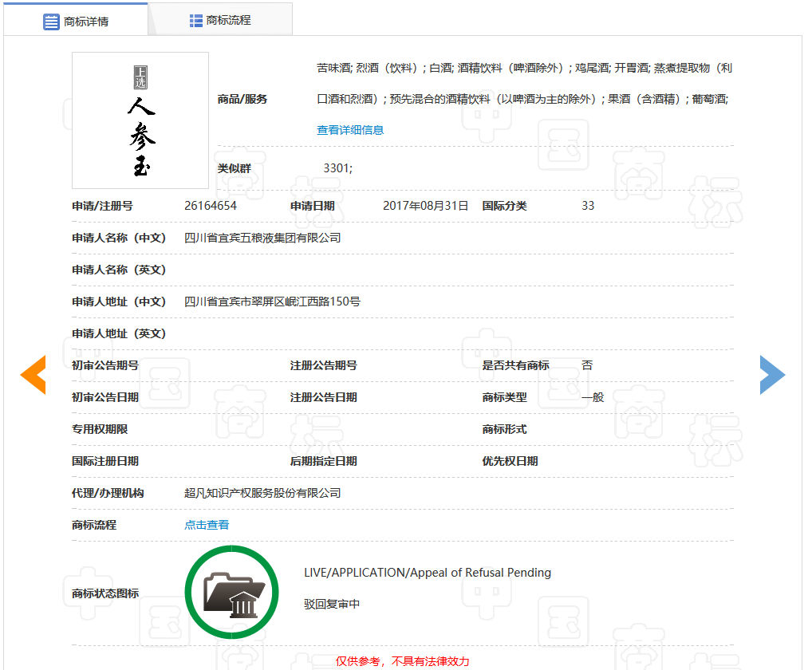
Task: Click the list icon beside 商标流程
Action: coord(195,21)
